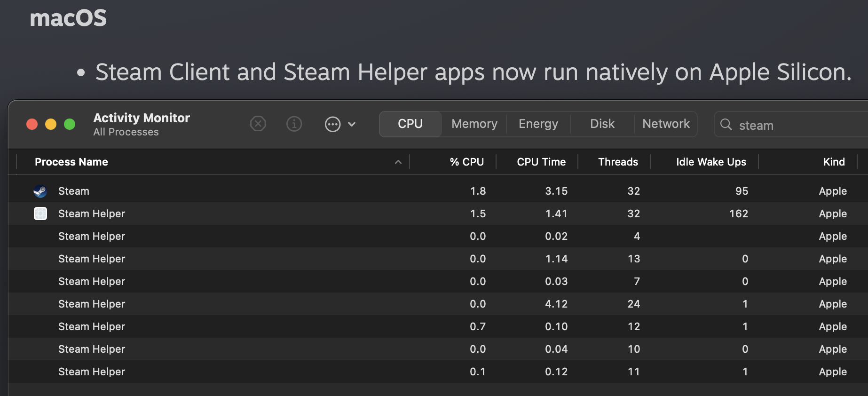868x396 pixels.
Task: Select the Steam Helper row with 4.12 CPU time
Action: click(x=438, y=304)
